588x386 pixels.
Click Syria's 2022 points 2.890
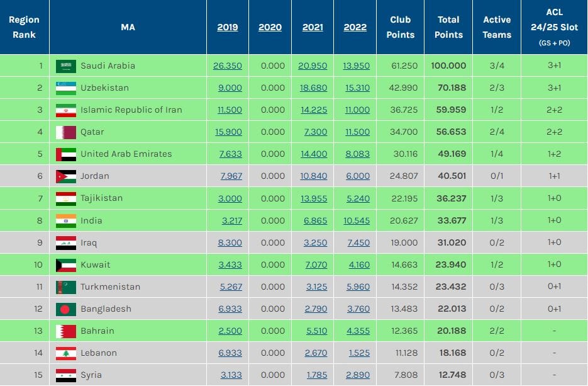click(358, 375)
